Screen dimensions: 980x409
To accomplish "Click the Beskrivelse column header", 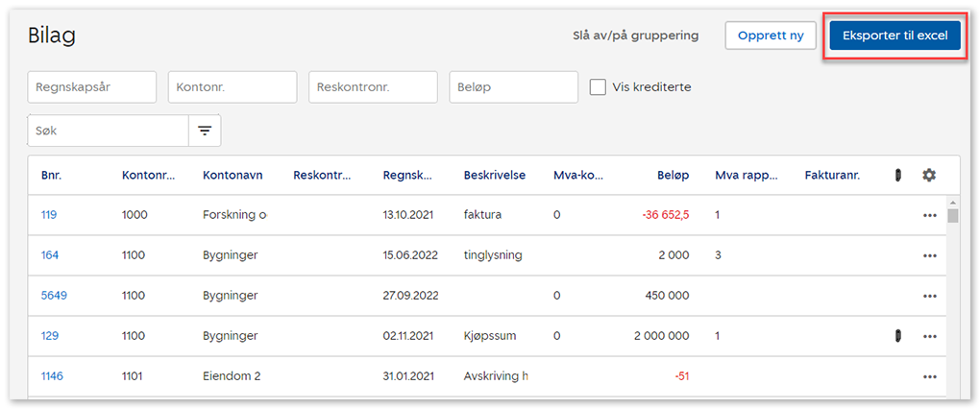I will coord(494,175).
